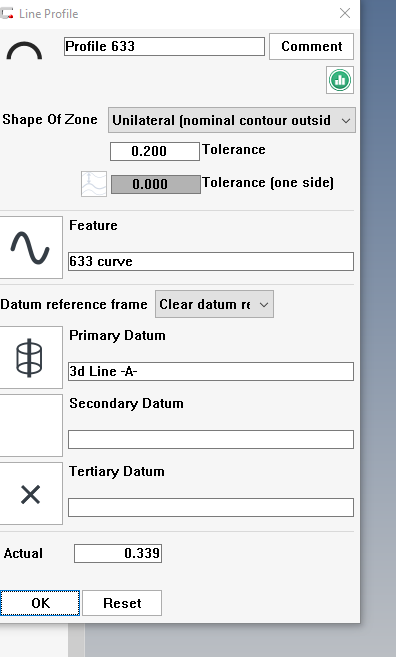Click the Profile 633 name field
Image resolution: width=396 pixels, height=657 pixels.
[x=164, y=47]
